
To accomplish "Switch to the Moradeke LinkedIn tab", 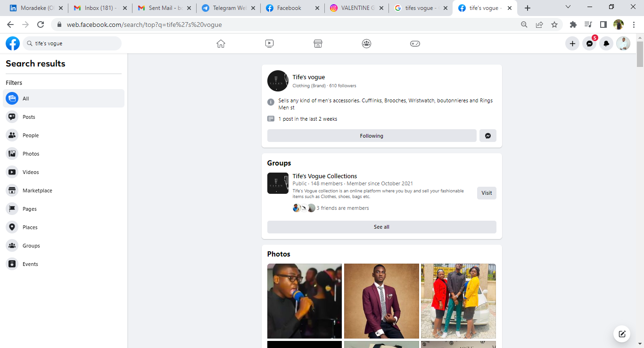I will (36, 8).
